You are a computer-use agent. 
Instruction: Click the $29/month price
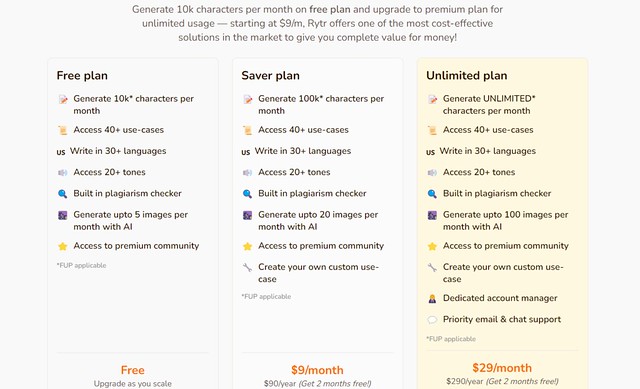tap(502, 368)
